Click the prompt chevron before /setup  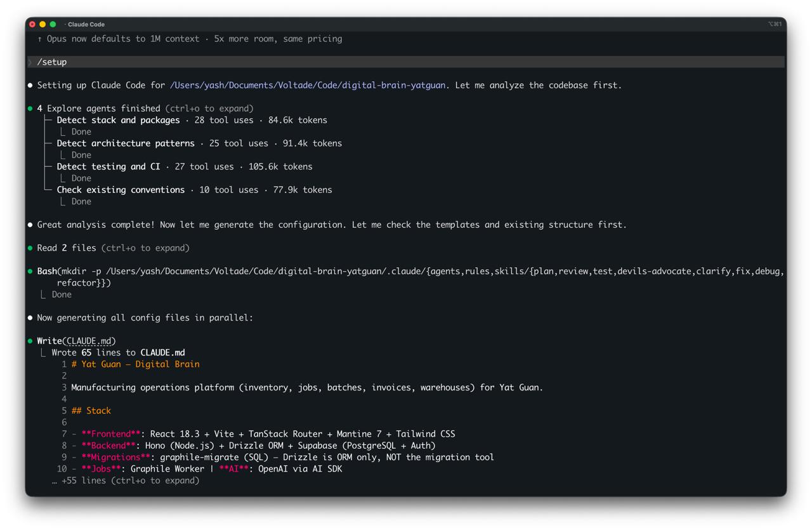pyautogui.click(x=29, y=62)
